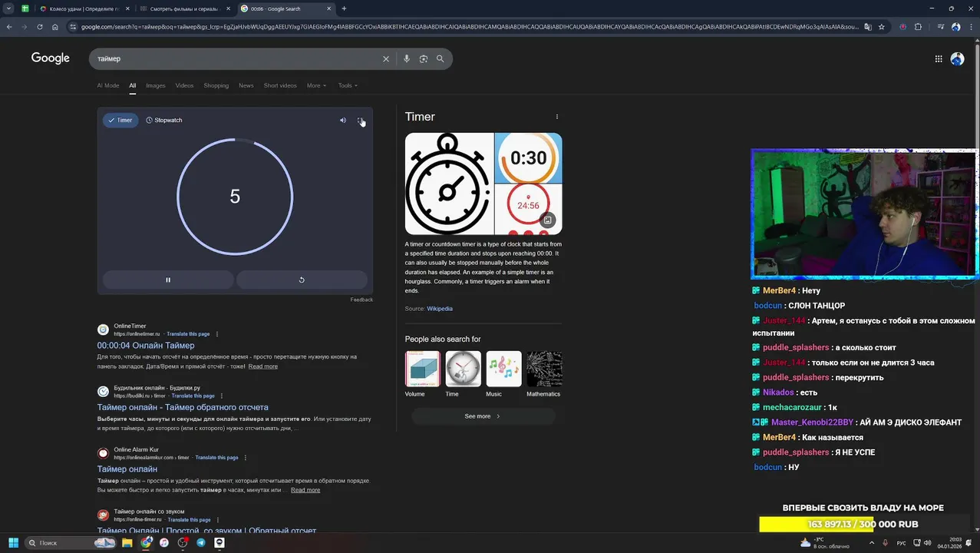Expand See more related searches
This screenshot has width=980, height=553.
point(483,416)
